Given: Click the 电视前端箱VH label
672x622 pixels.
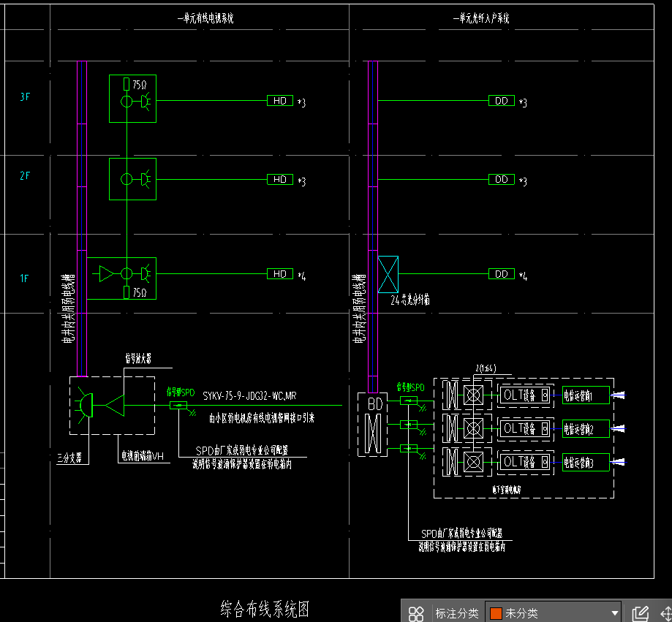Looking at the screenshot, I should coord(143,456).
